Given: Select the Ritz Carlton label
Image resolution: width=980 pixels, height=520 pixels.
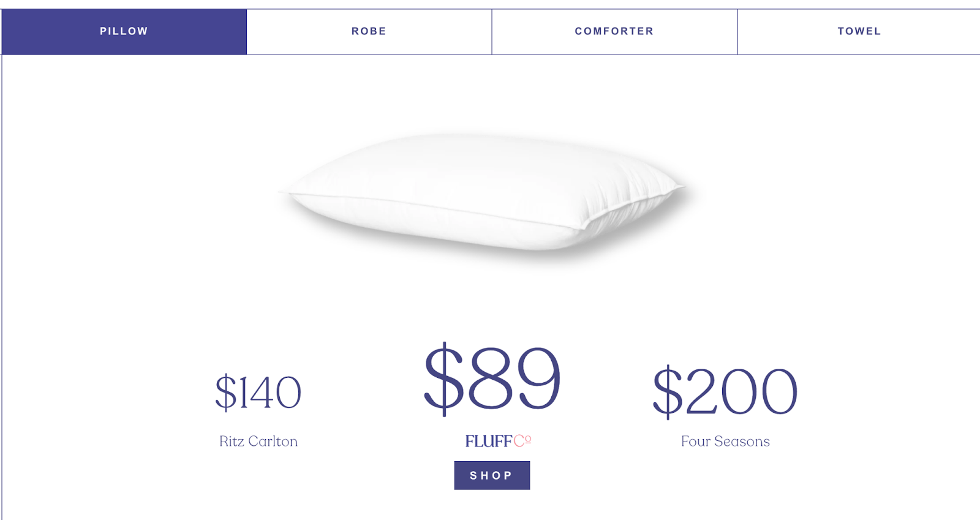Looking at the screenshot, I should (258, 442).
